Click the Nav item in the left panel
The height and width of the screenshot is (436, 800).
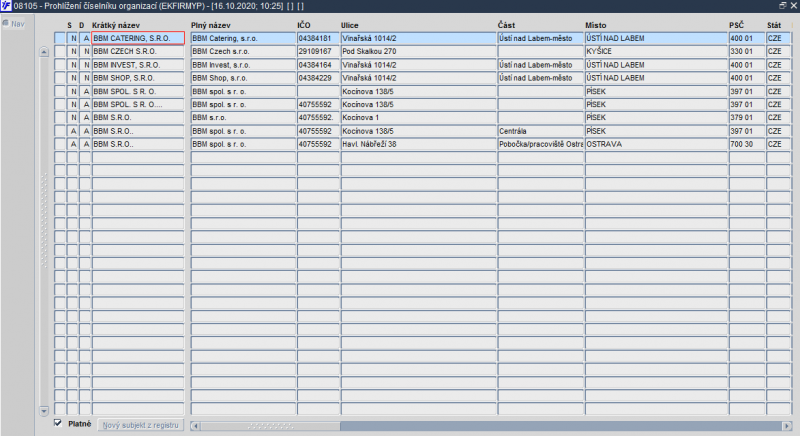(x=14, y=23)
